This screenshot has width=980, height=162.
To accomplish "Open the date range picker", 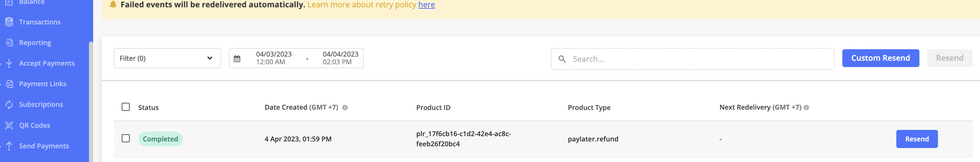I will (x=296, y=58).
